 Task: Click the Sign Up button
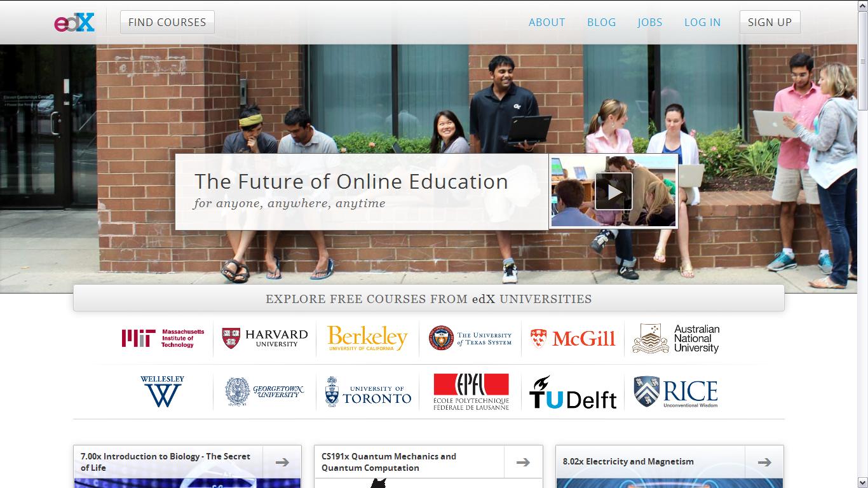(770, 22)
